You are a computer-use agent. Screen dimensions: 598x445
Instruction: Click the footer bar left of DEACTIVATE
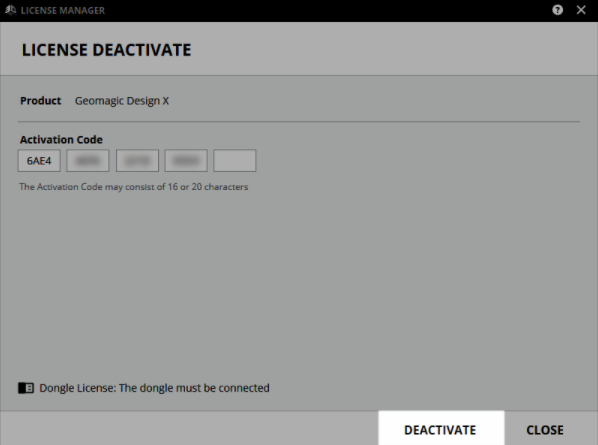189,428
